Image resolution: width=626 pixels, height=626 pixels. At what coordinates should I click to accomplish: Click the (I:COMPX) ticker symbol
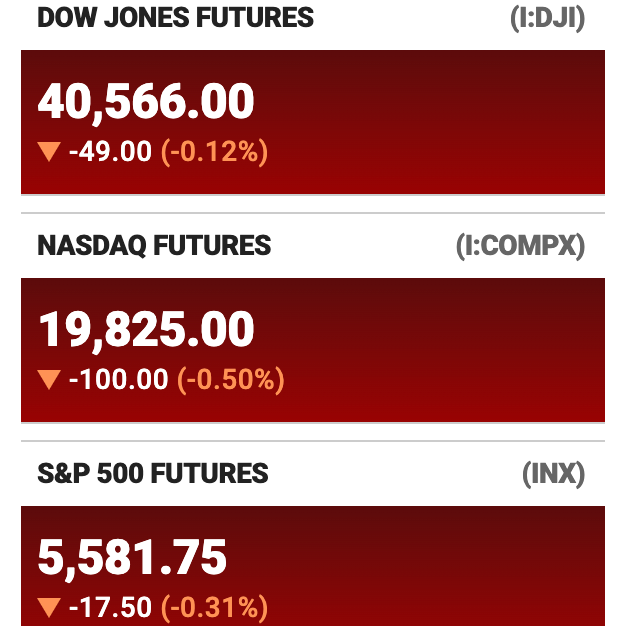521,246
